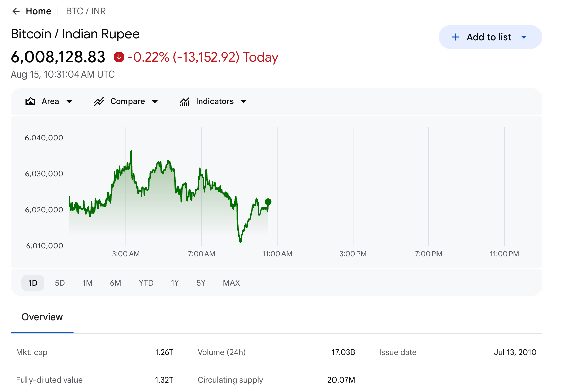Open the Compare dropdown arrow
This screenshot has height=392, width=565.
[155, 102]
